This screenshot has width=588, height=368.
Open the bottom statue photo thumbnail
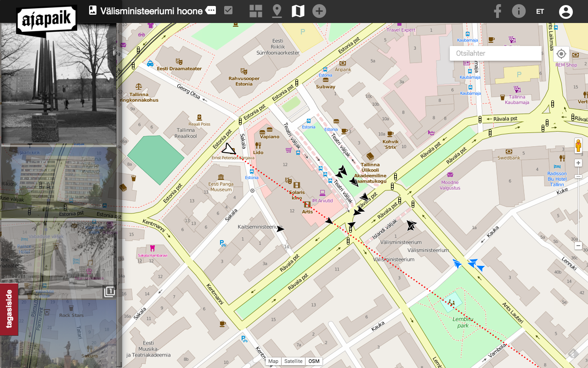[x=58, y=333]
